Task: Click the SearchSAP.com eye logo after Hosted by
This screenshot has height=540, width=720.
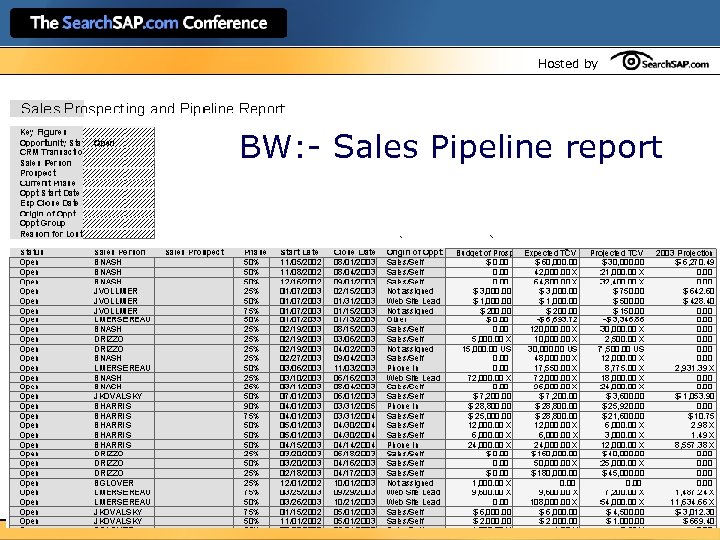Action: click(659, 62)
